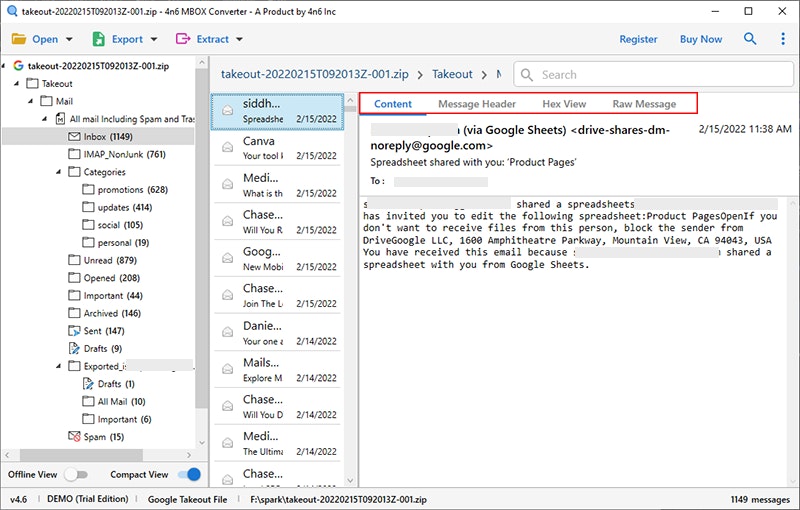The height and width of the screenshot is (510, 800).
Task: Click the Sent folder icon
Action: [74, 330]
